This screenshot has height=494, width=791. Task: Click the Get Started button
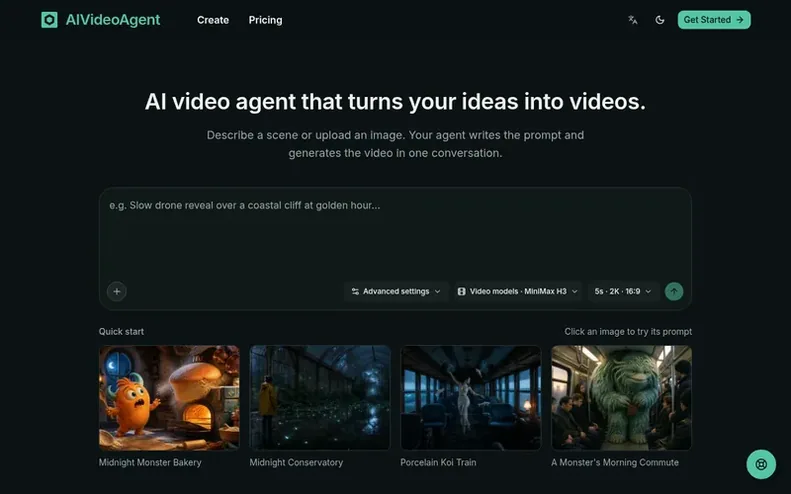click(714, 20)
